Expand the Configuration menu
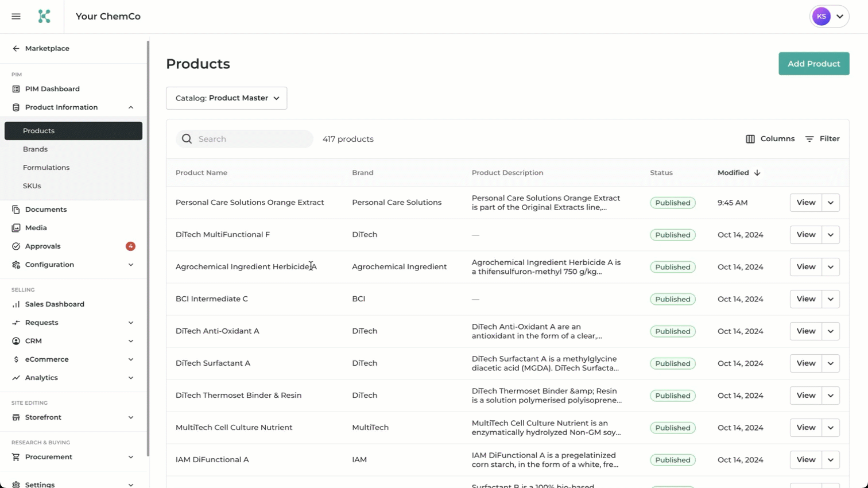 tap(131, 265)
